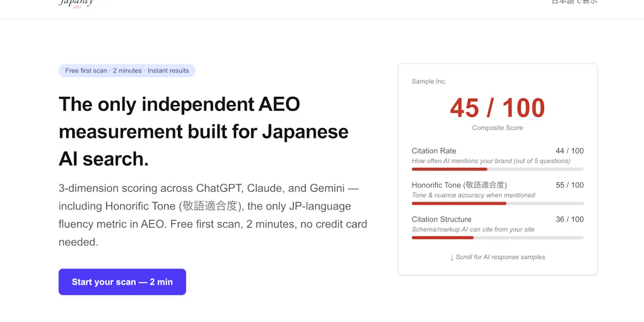Click the main AEO measurement headline

click(204, 132)
